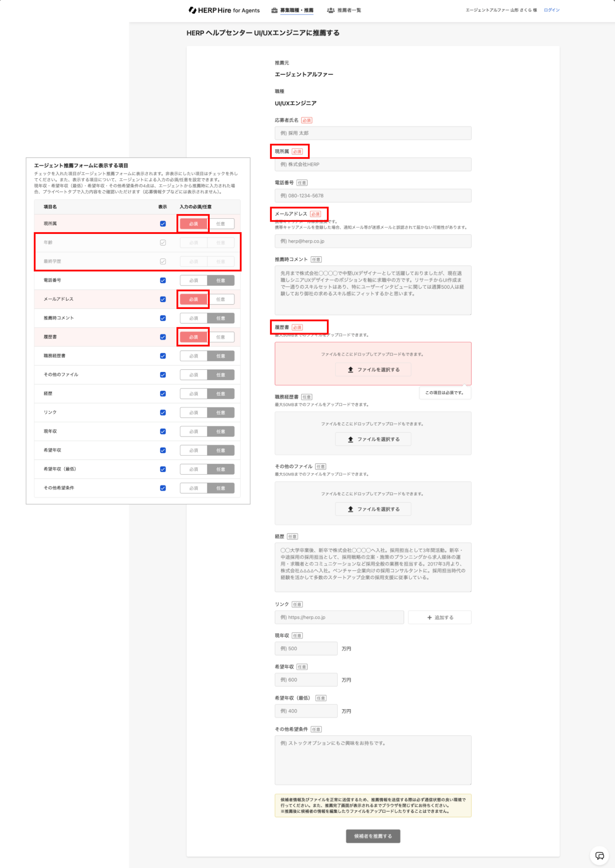Click the メールアドレス input field
This screenshot has height=868, width=615.
point(373,241)
